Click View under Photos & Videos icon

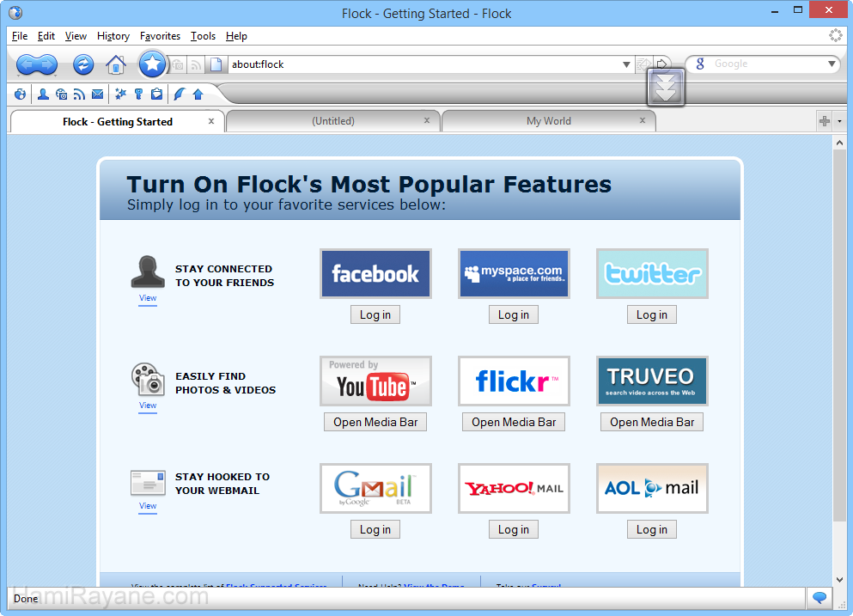148,406
